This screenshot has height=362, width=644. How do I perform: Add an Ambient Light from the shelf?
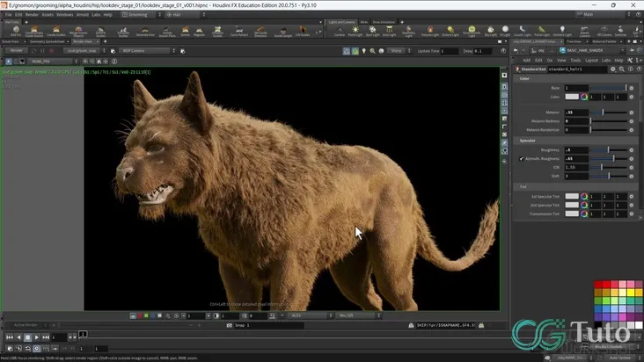click(x=562, y=31)
